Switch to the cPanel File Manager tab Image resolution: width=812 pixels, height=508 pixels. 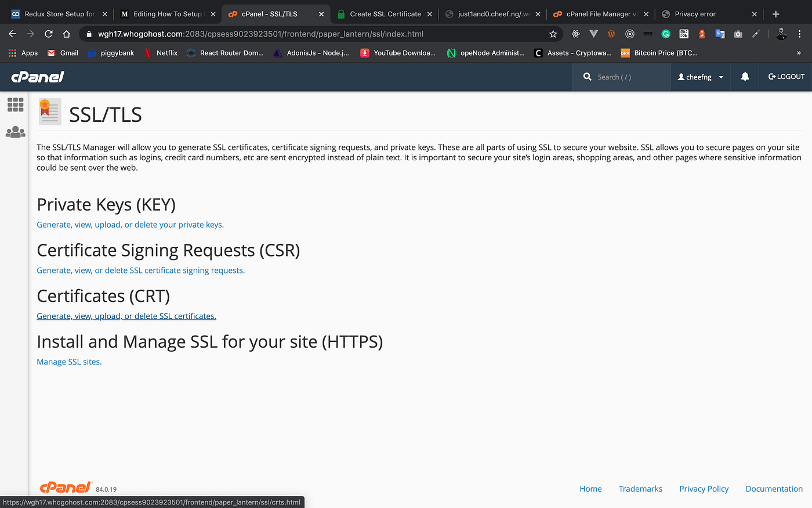tap(597, 14)
